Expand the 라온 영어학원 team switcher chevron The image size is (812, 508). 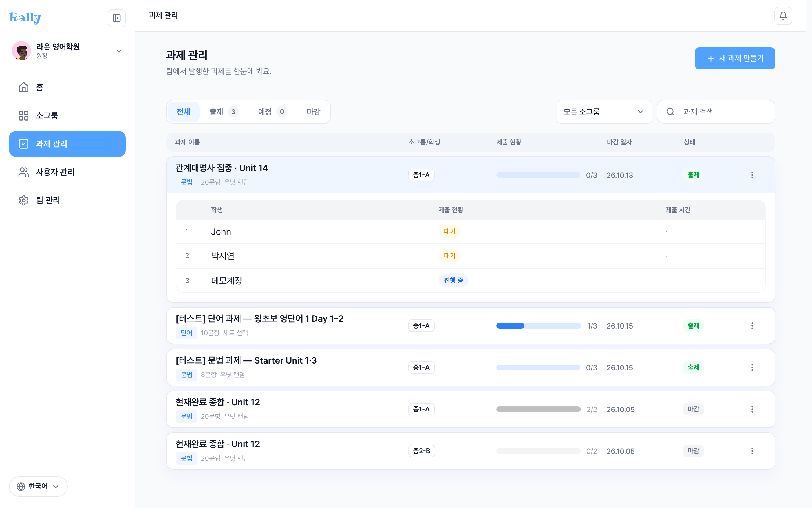[119, 51]
